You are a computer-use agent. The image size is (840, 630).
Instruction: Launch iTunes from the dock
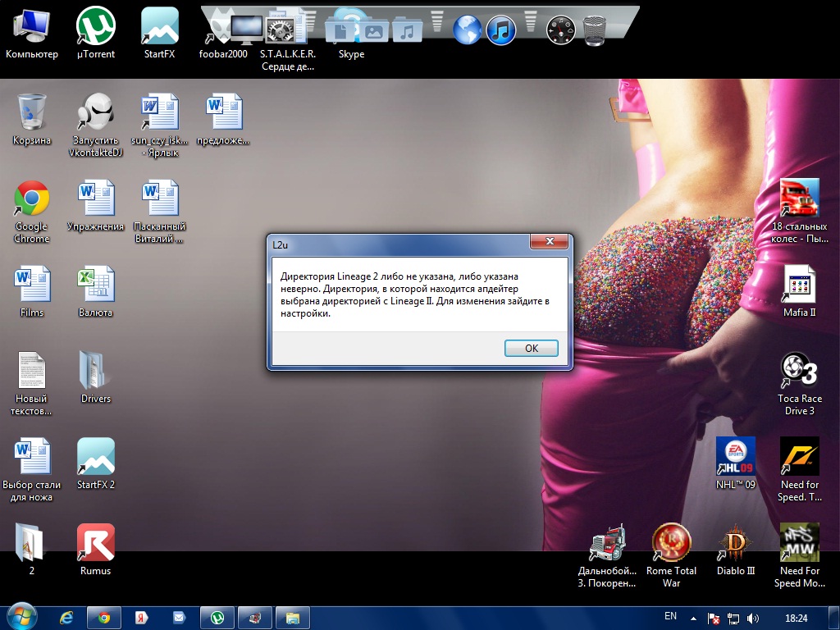coord(501,29)
